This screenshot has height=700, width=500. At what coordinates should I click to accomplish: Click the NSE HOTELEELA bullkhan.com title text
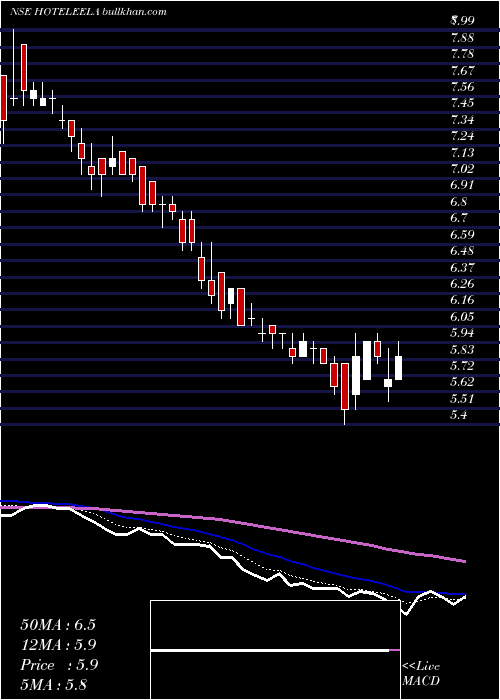(x=88, y=11)
